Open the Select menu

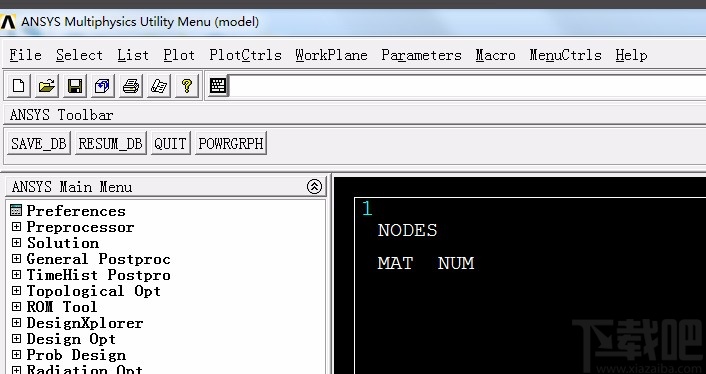[x=80, y=55]
